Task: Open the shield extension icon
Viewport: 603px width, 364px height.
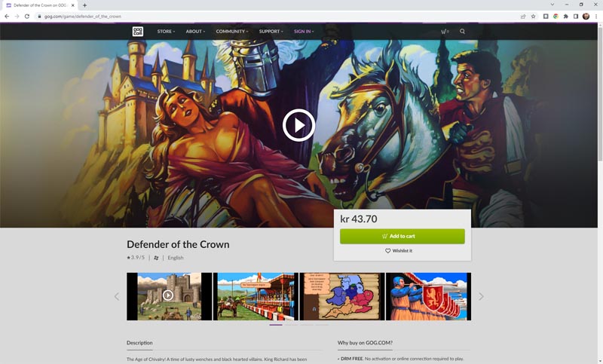Action: (x=546, y=16)
